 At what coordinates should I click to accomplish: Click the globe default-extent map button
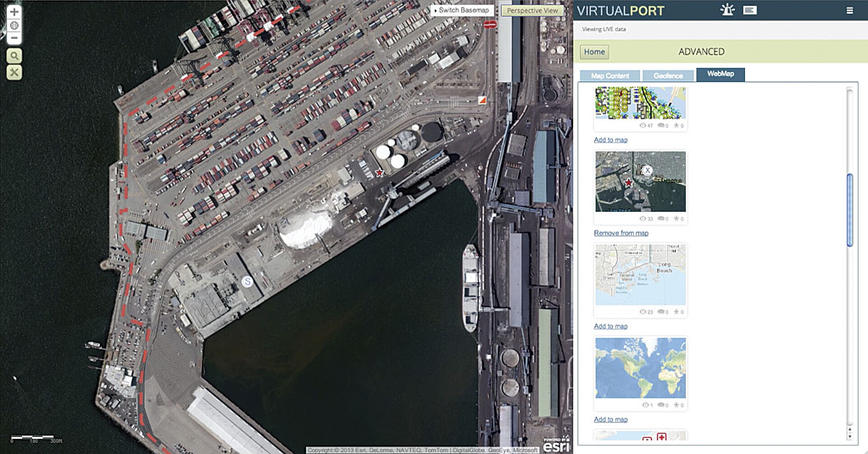pyautogui.click(x=14, y=25)
